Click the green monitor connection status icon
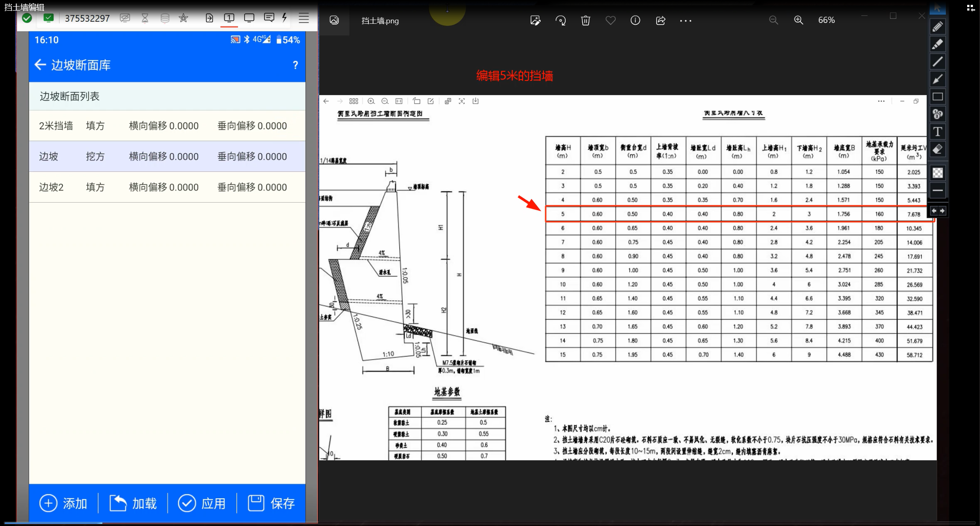 [x=49, y=18]
